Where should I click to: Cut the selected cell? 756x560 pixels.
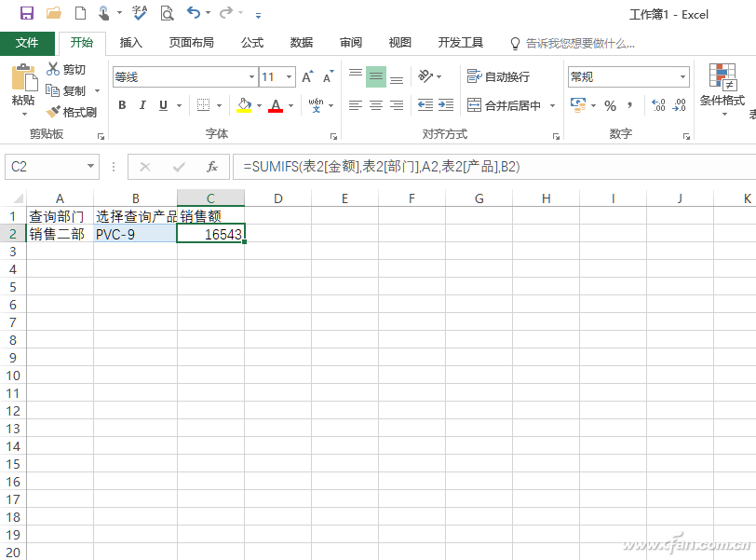(66, 70)
